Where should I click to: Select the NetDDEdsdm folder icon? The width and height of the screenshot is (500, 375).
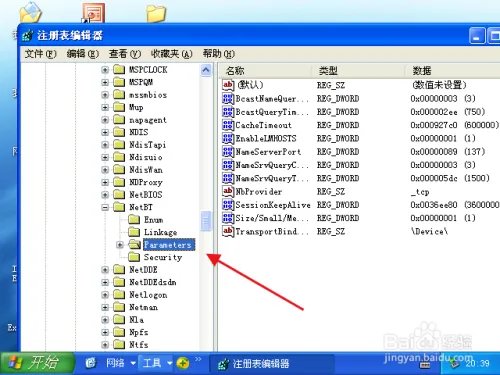coord(119,282)
